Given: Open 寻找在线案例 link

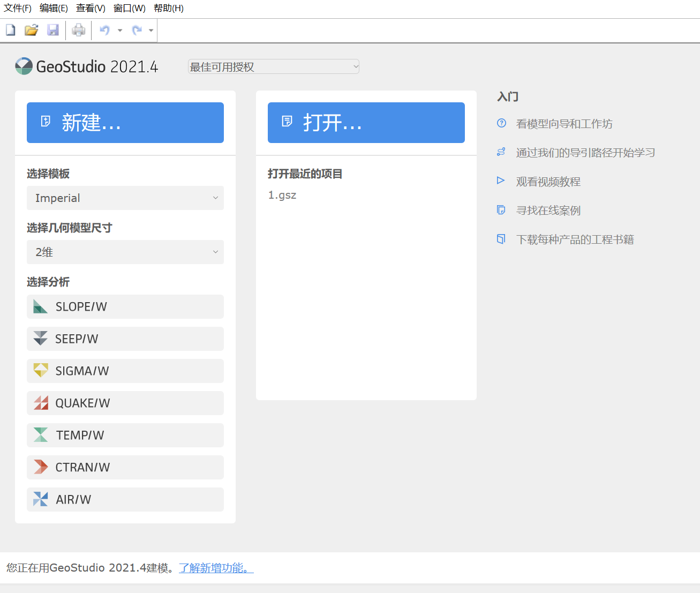Looking at the screenshot, I should [x=548, y=211].
